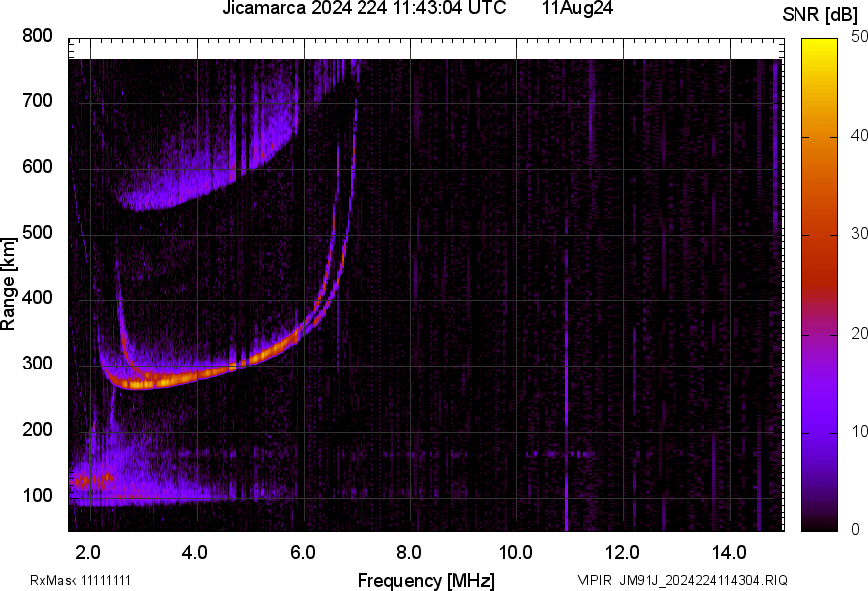
Task: Click the frequency tick label '10.0'
Action: [x=515, y=553]
